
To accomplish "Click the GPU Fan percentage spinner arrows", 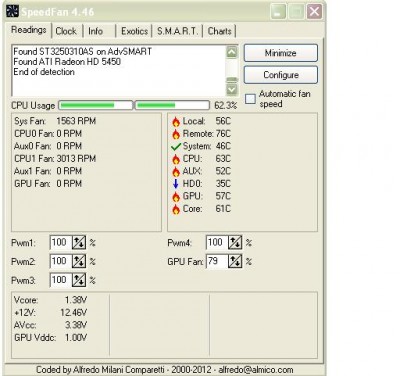I will (x=235, y=261).
